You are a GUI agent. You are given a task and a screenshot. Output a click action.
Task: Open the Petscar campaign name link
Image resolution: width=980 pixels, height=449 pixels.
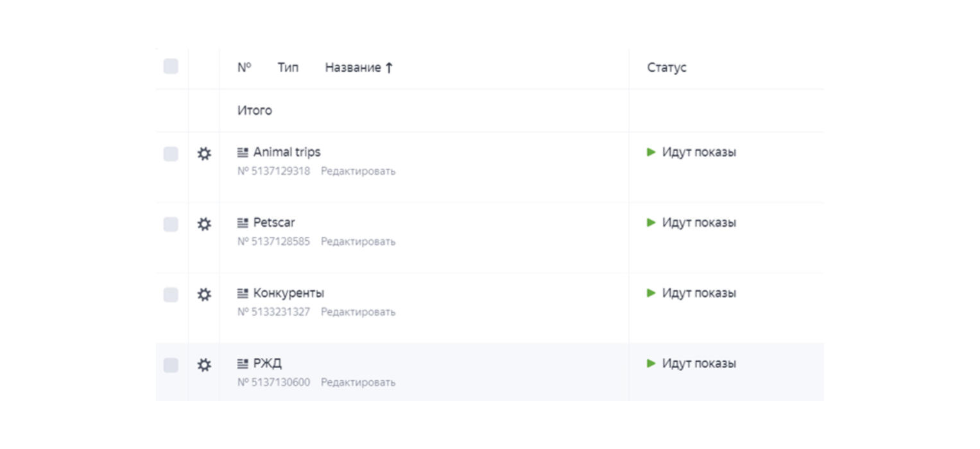pos(274,223)
